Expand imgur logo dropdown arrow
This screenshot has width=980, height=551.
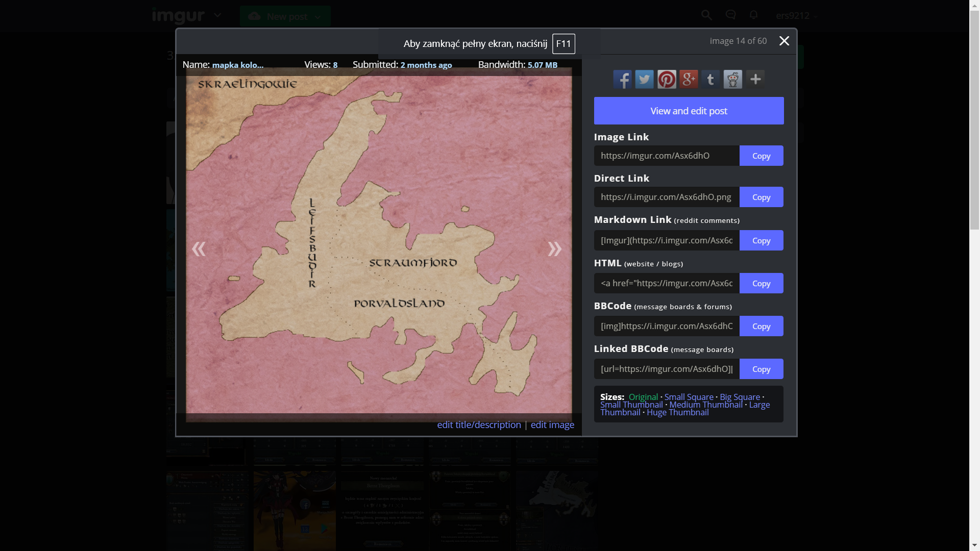[x=218, y=15]
